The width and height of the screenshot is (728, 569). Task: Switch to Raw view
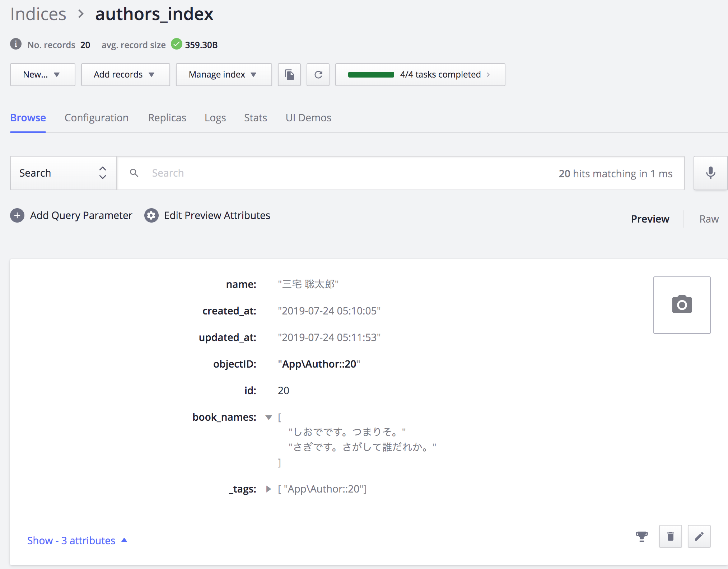709,219
